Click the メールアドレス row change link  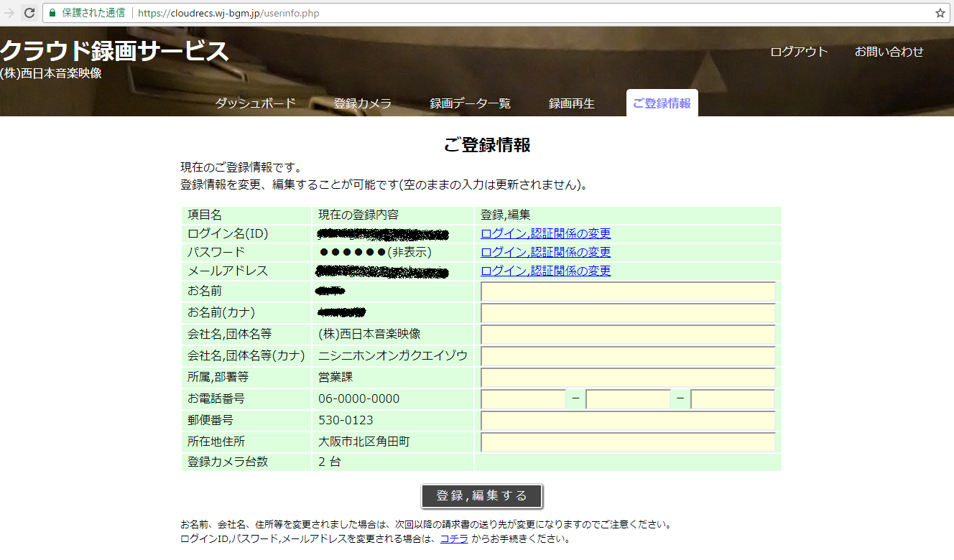click(545, 271)
